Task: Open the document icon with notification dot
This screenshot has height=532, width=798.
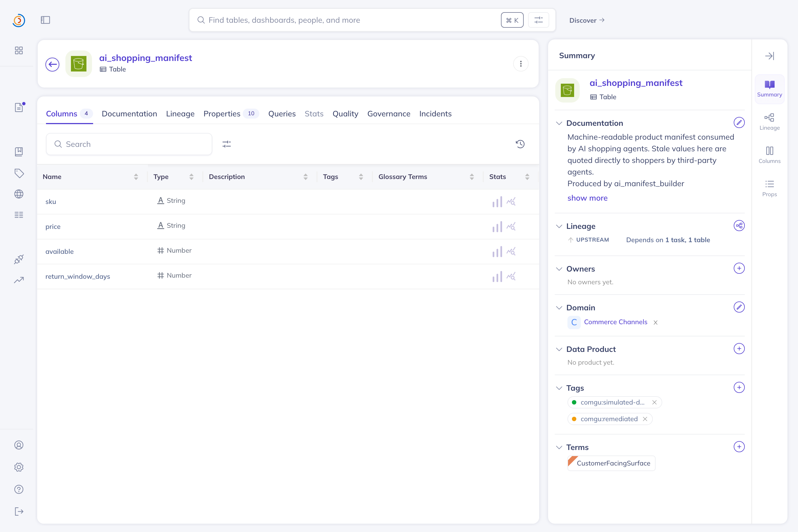Action: point(19,107)
